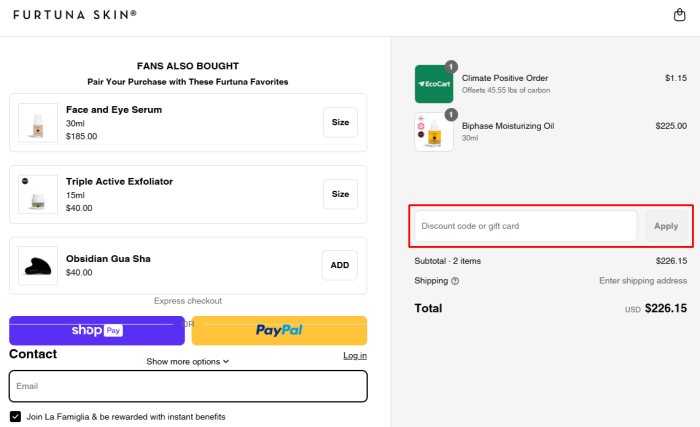The image size is (700, 427).
Task: Click the Apply discount button
Action: [666, 226]
